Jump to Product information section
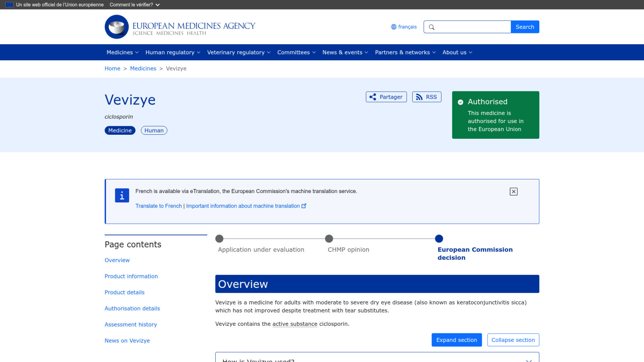Image resolution: width=644 pixels, height=362 pixels. click(131, 276)
